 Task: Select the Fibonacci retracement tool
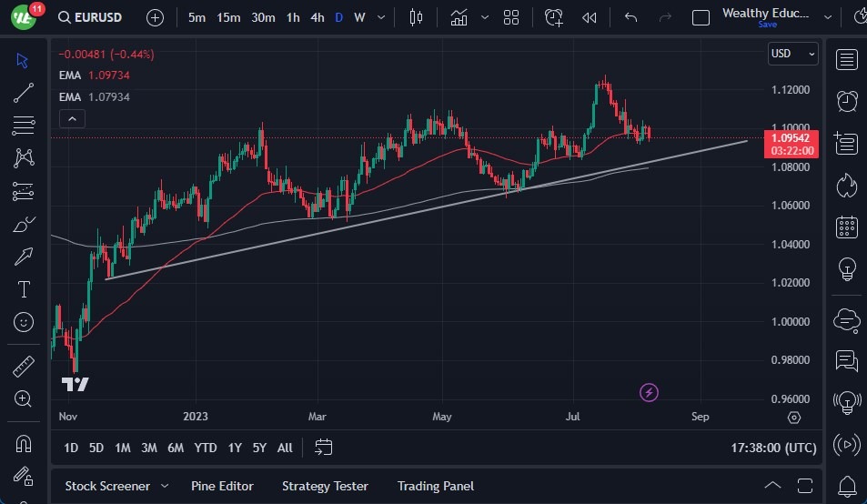tap(24, 125)
